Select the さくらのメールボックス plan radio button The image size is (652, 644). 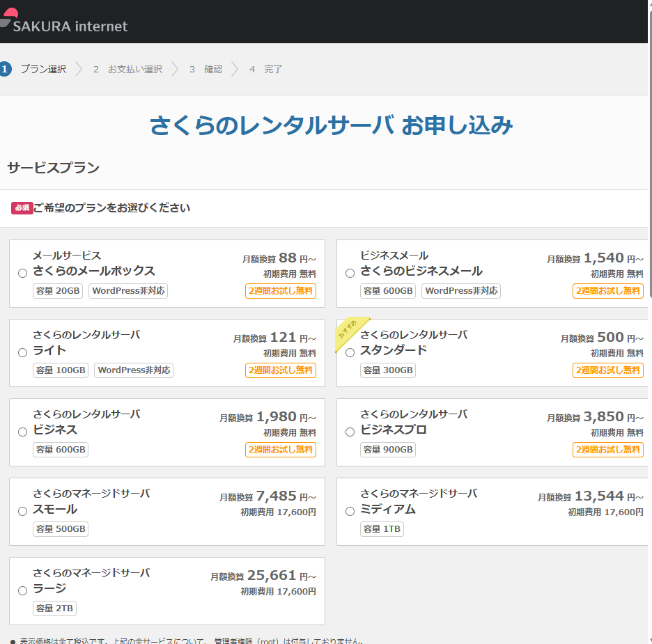[22, 273]
